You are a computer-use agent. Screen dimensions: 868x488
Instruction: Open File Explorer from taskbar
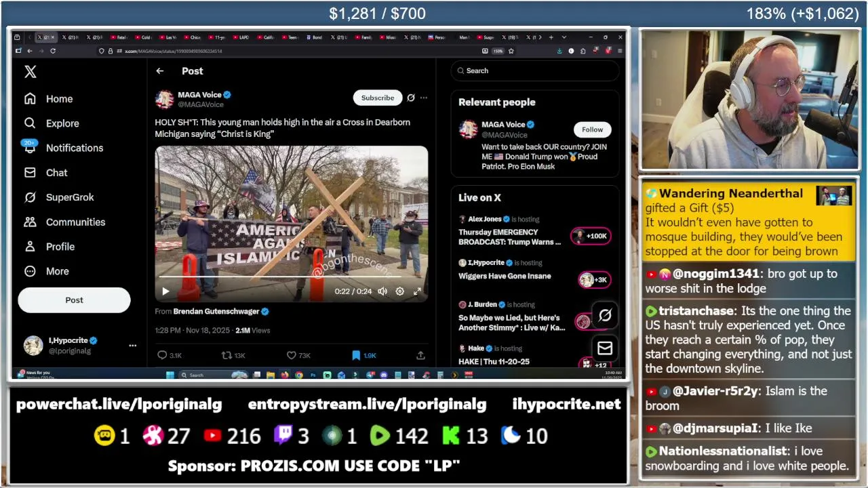coord(271,375)
